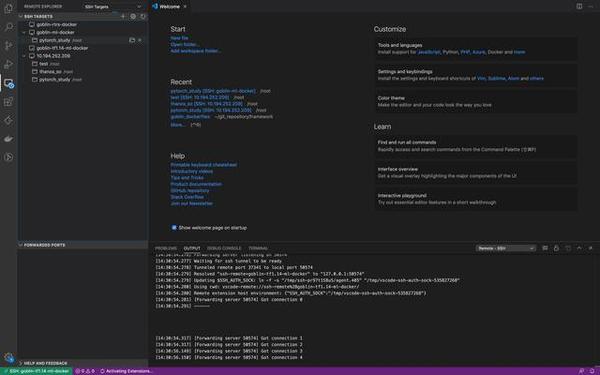Viewport: 600px width, 375px height.
Task: Click the split editor icon at top right
Action: pyautogui.click(x=579, y=7)
